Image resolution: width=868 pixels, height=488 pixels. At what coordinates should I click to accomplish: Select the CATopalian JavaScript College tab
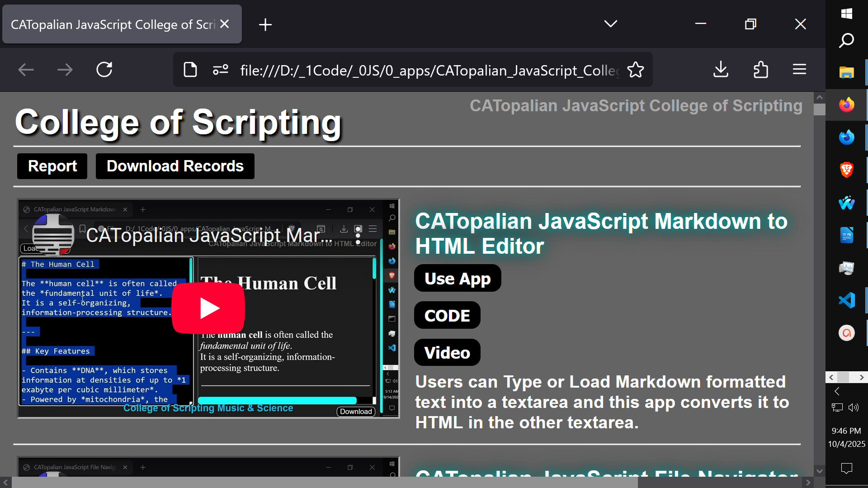pos(113,24)
